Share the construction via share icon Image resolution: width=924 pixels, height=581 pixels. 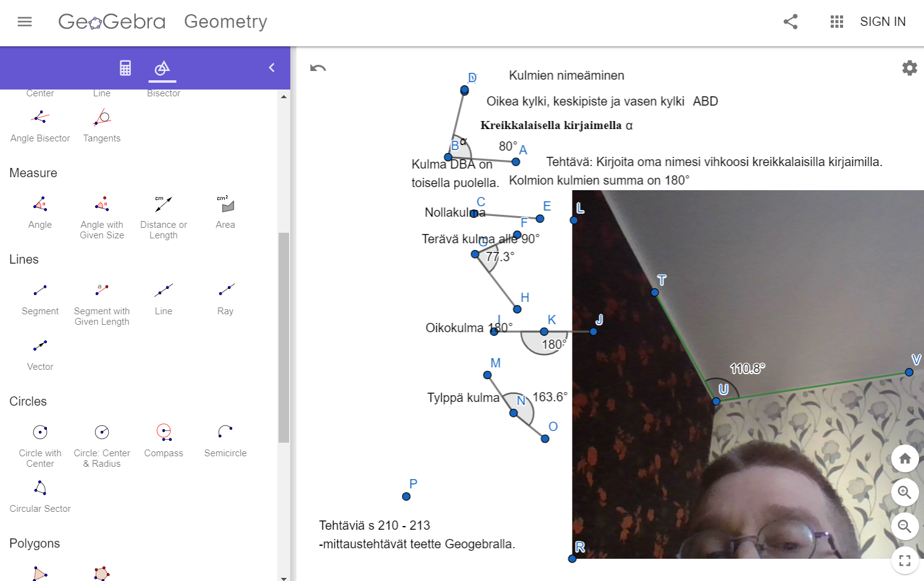click(x=791, y=22)
